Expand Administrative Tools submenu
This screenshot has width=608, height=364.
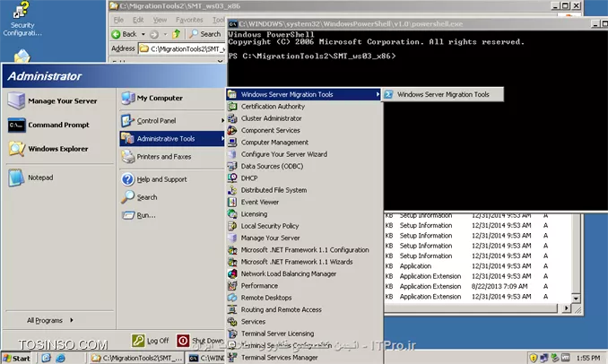[172, 138]
